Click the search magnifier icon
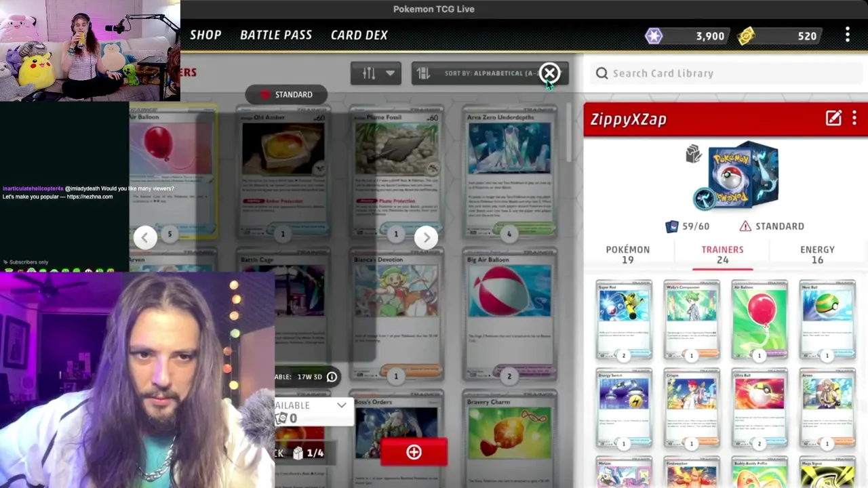868x488 pixels. [x=601, y=73]
